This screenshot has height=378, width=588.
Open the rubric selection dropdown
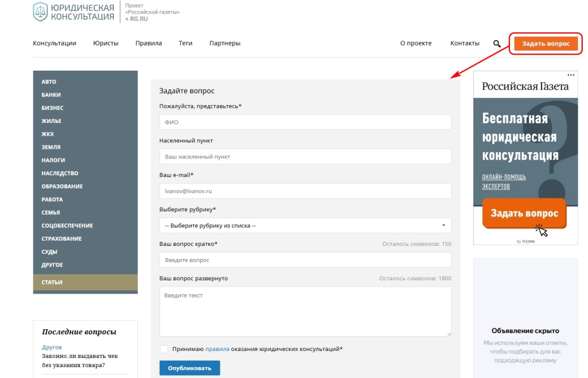305,225
